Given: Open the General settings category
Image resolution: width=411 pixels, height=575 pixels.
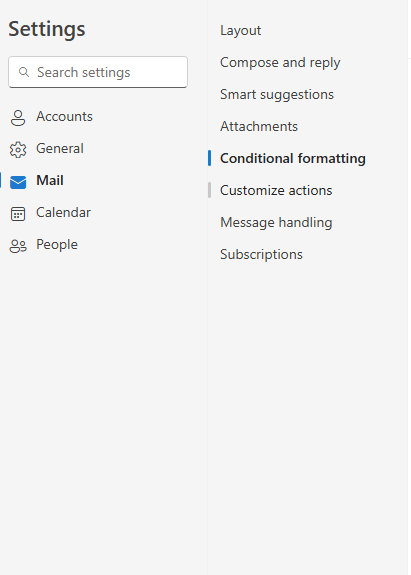Looking at the screenshot, I should 60,149.
